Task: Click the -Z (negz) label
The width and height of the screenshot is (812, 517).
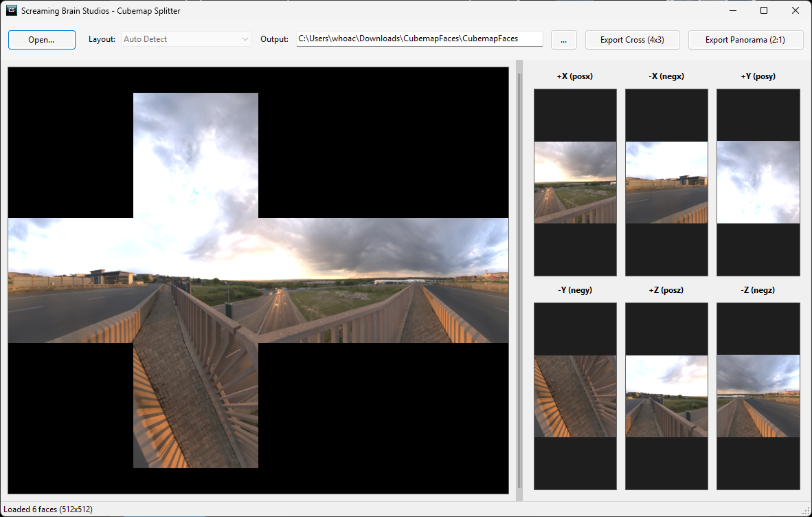Action: point(758,290)
